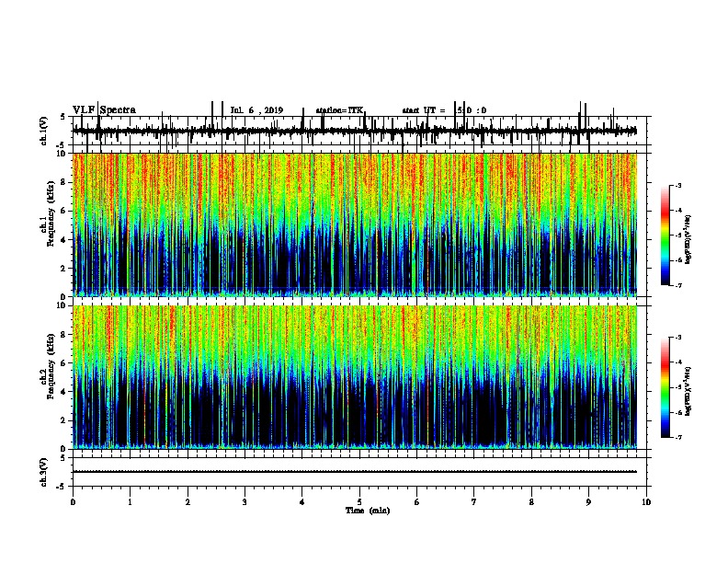Click the "start UT =" header text
728x563 pixels.
tap(424, 110)
